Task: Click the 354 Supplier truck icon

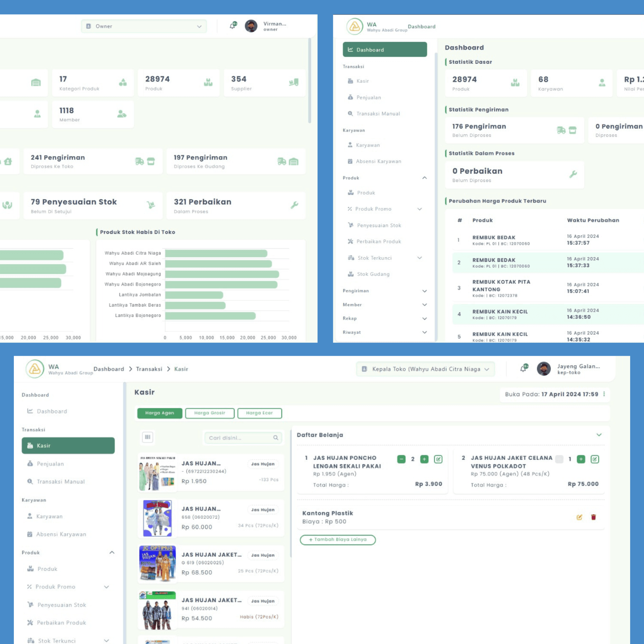Action: pyautogui.click(x=294, y=82)
